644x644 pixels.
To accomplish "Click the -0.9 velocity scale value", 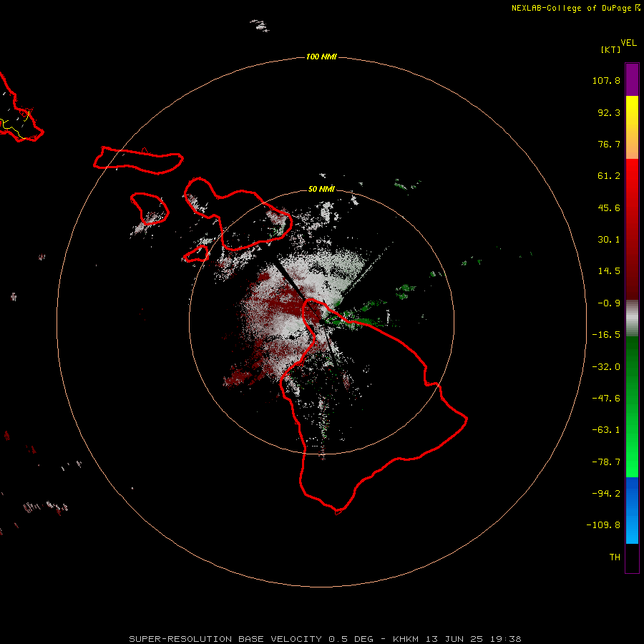I will click(x=609, y=303).
